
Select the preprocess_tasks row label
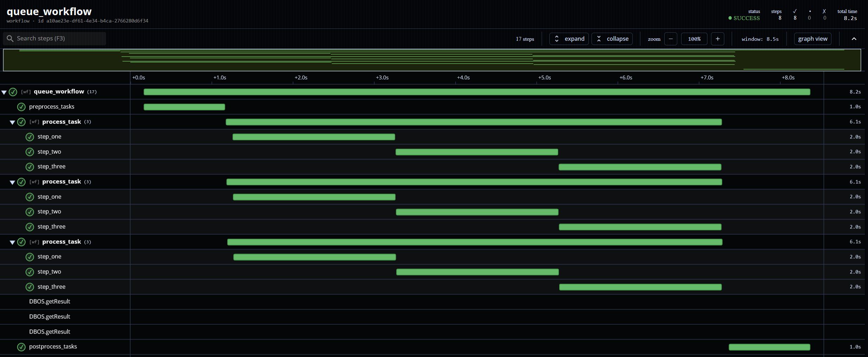52,106
